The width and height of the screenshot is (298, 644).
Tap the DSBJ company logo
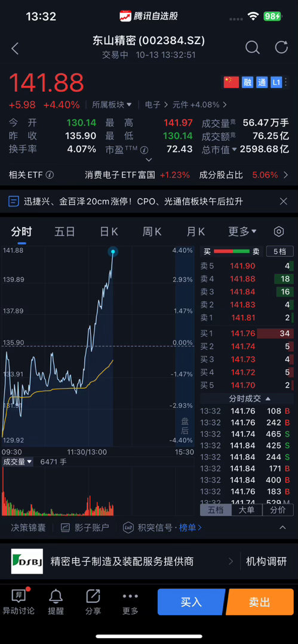[x=27, y=561]
